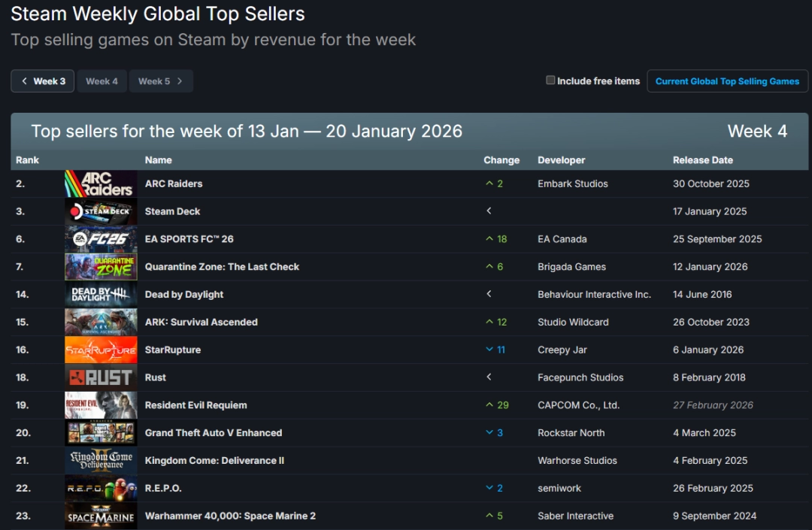Screen dimensions: 812x530
Task: Sort the list by Change column header
Action: [501, 160]
